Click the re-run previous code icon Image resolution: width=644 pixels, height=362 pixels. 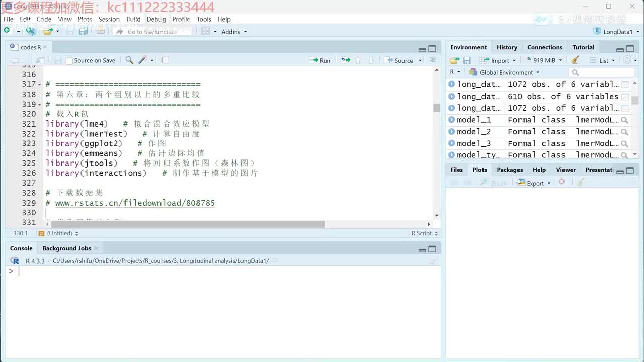pyautogui.click(x=346, y=60)
